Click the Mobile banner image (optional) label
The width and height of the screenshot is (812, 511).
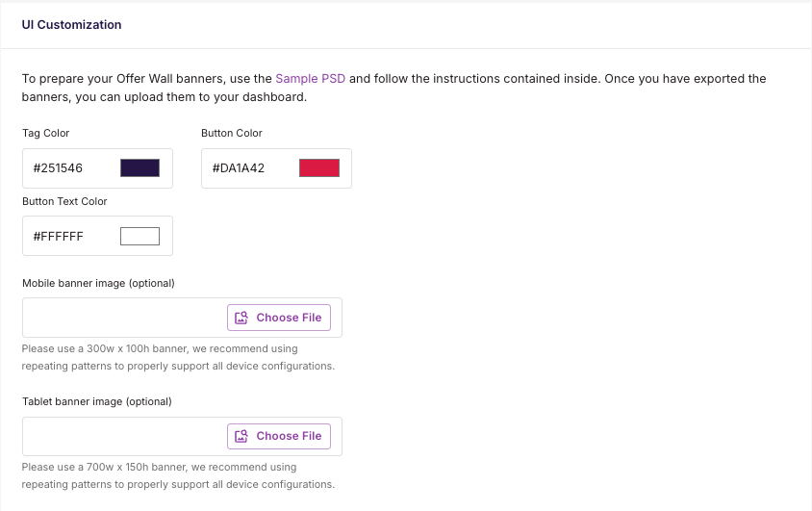tap(98, 283)
